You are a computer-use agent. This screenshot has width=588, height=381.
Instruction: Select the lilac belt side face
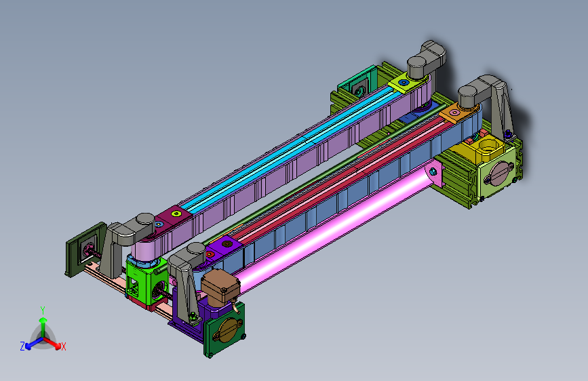[x=277, y=179]
